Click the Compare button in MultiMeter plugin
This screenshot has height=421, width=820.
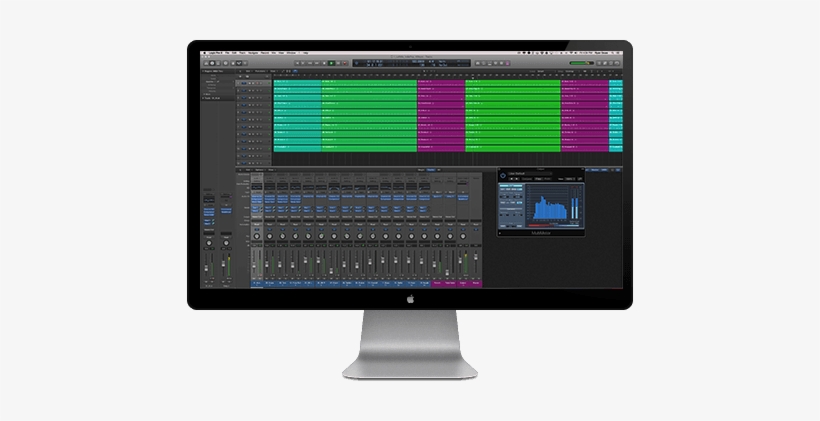click(x=527, y=178)
